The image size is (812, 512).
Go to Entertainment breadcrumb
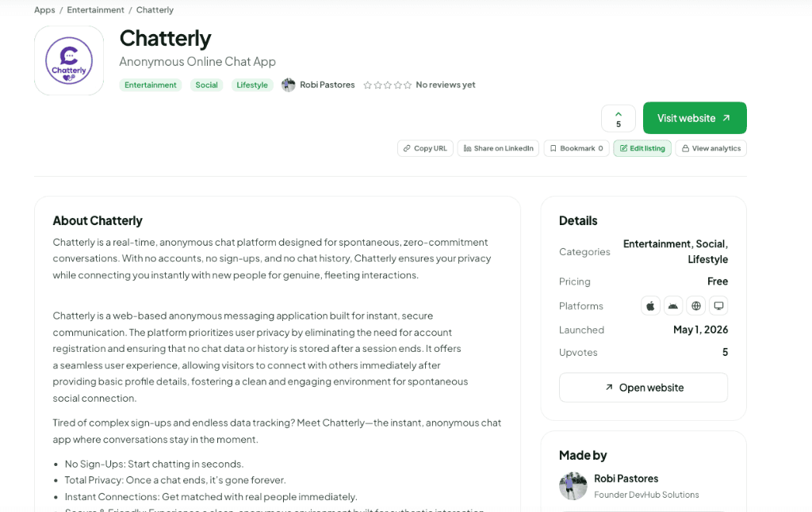click(x=95, y=10)
